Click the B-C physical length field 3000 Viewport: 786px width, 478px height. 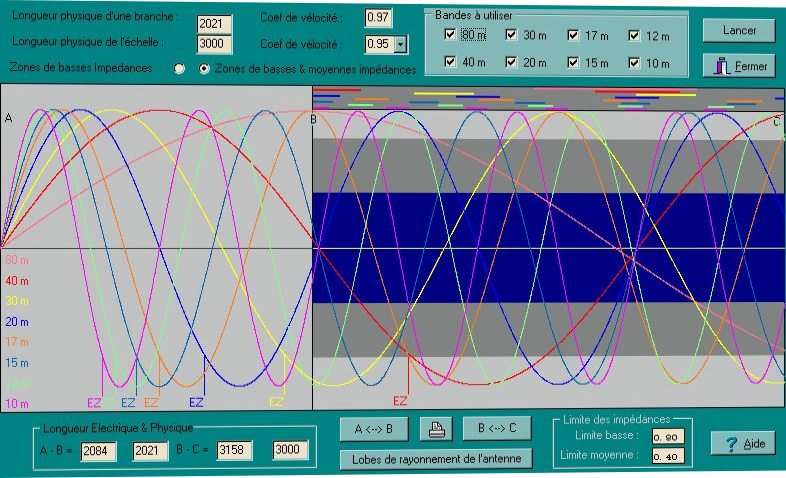290,449
